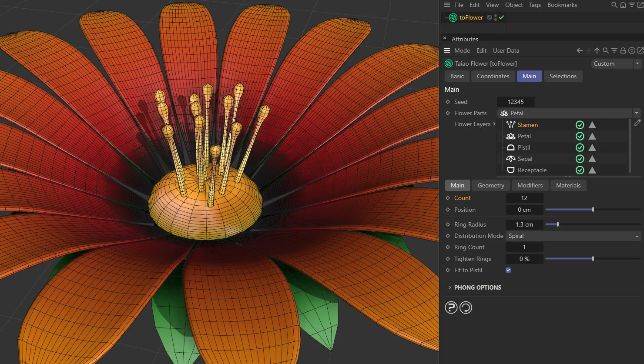Click the eyedropper icon beside the parts list
This screenshot has width=644, height=364.
(637, 123)
